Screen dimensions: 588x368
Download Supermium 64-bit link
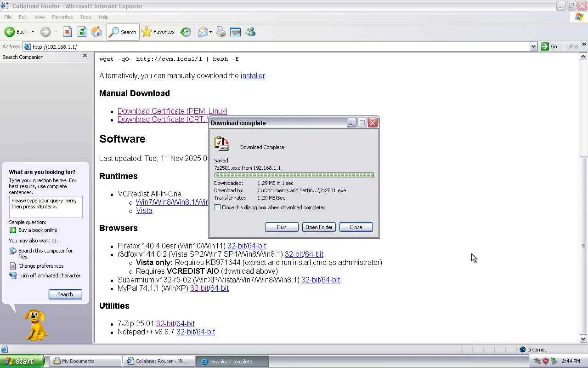click(331, 280)
